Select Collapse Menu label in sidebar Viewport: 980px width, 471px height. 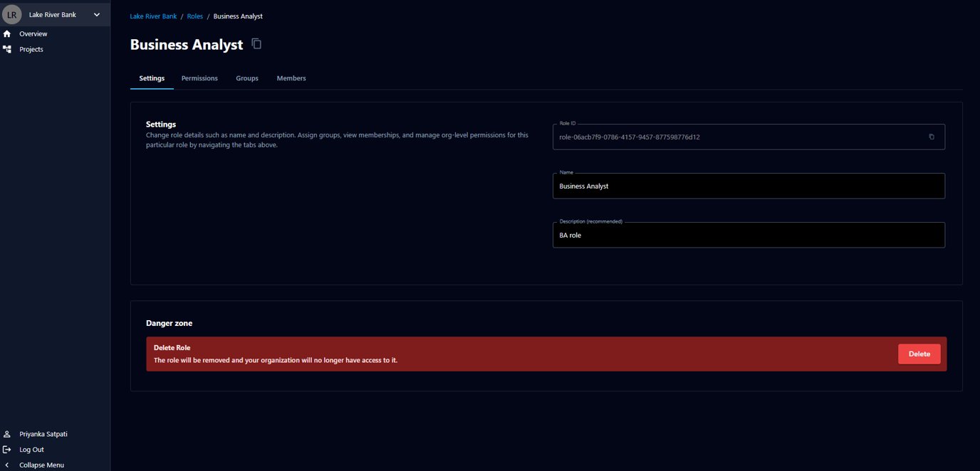pyautogui.click(x=41, y=465)
